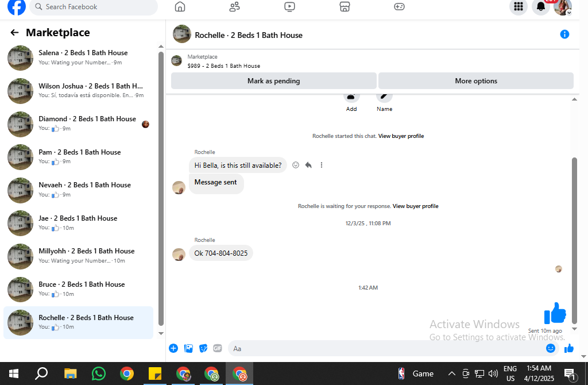This screenshot has width=588, height=385.
Task: Open the Marketplace storefront icon
Action: coord(345,7)
